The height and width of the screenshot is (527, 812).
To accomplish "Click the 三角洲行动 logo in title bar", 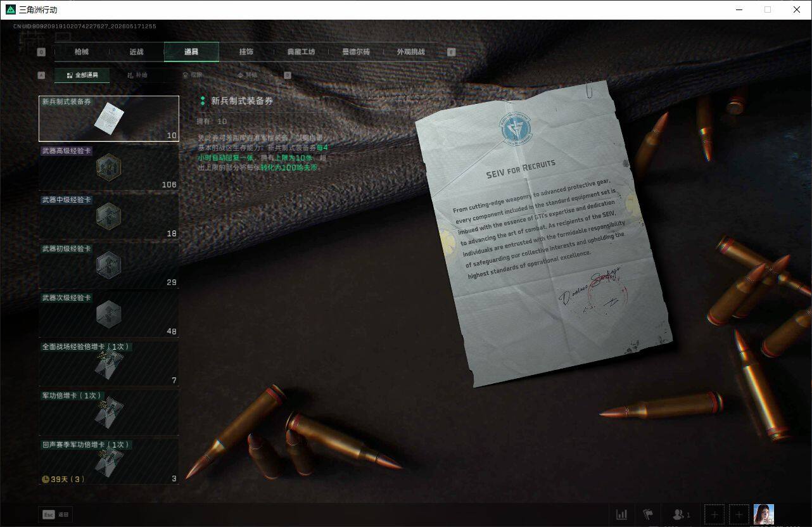I will pyautogui.click(x=10, y=10).
